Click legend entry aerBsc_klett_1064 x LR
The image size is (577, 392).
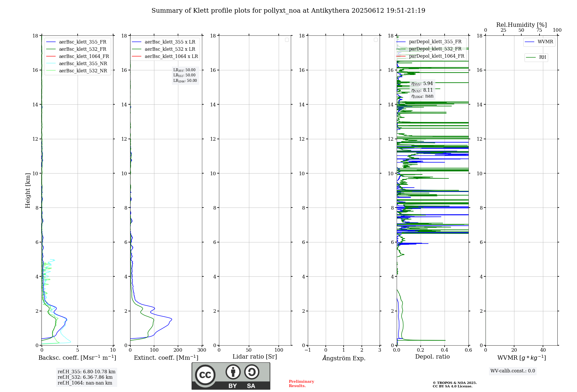point(165,56)
